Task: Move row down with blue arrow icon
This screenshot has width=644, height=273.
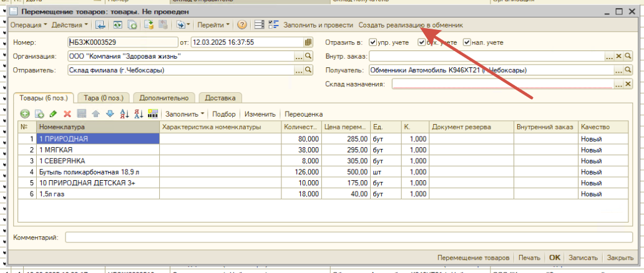Action: pos(109,113)
